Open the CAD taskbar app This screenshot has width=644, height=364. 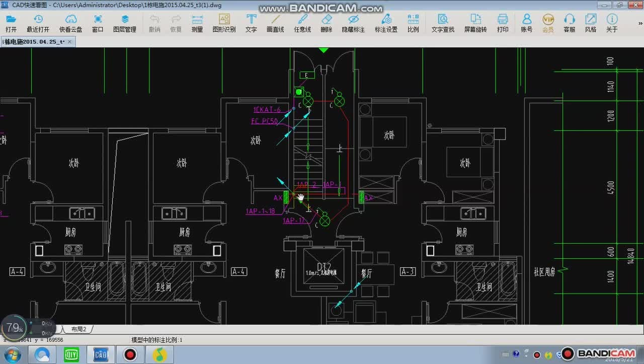(102, 354)
